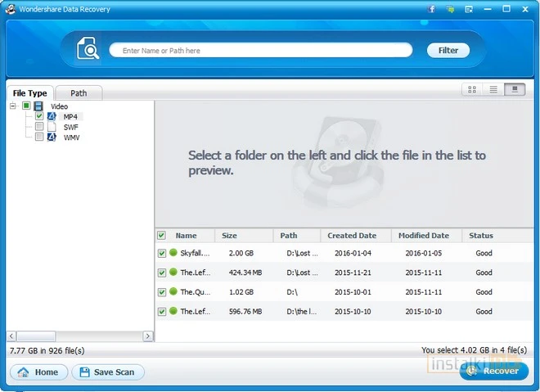Viewport: 540px width, 392px height.
Task: Uncheck the 424.34 MB file checkbox
Action: click(162, 273)
